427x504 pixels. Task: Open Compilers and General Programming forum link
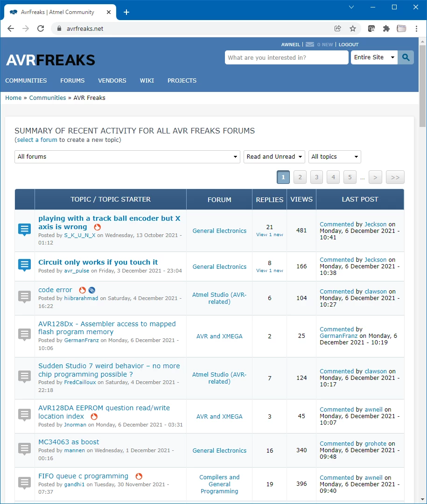coord(219,484)
